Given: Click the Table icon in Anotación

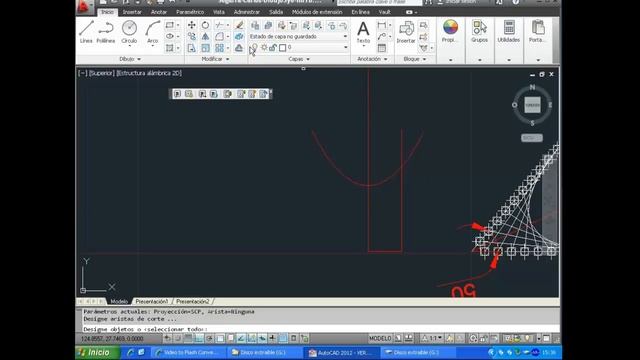Looking at the screenshot, I should (382, 48).
